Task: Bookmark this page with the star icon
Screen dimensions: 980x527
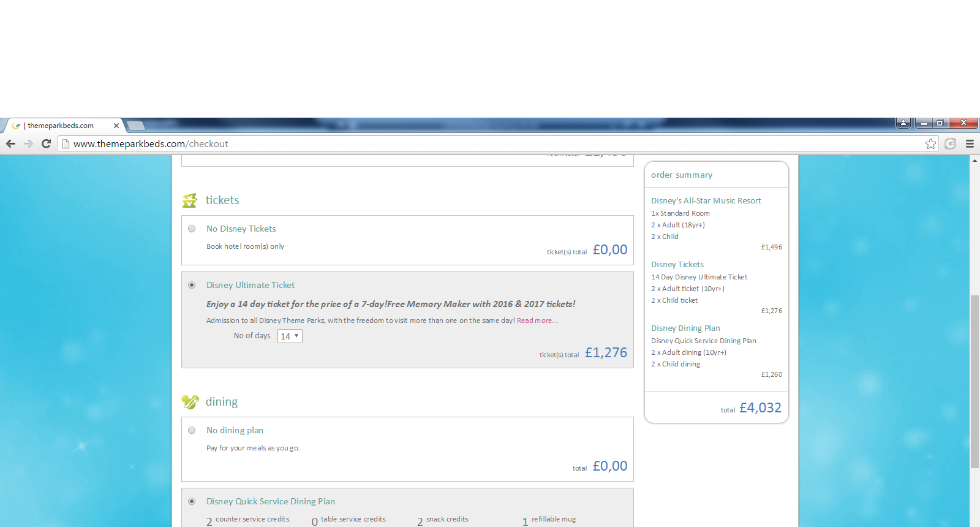Action: click(x=931, y=143)
